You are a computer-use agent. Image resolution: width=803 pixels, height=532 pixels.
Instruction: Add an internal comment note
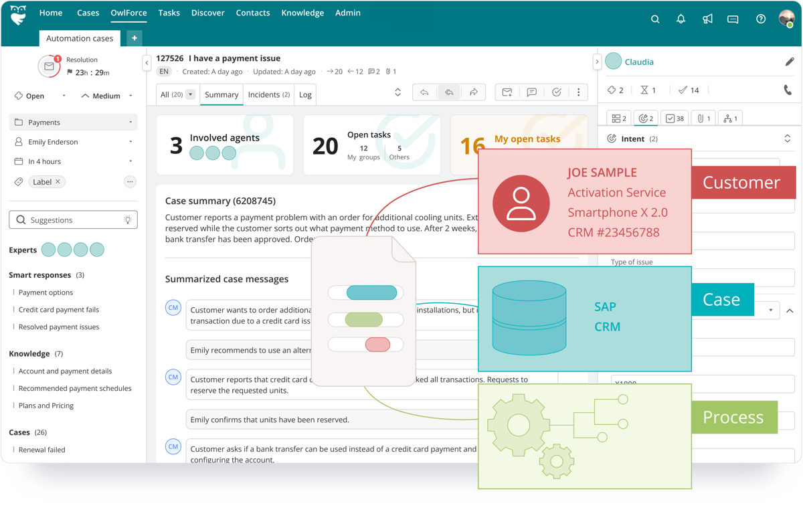[x=532, y=92]
